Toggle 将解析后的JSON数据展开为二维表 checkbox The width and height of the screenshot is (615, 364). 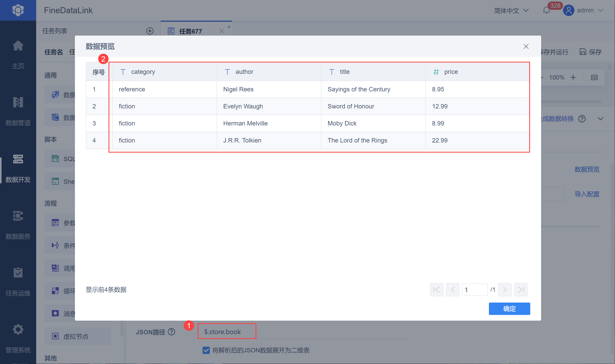[206, 350]
